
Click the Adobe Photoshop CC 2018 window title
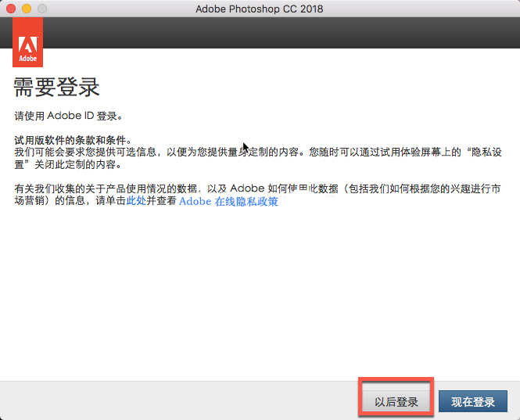pos(260,9)
